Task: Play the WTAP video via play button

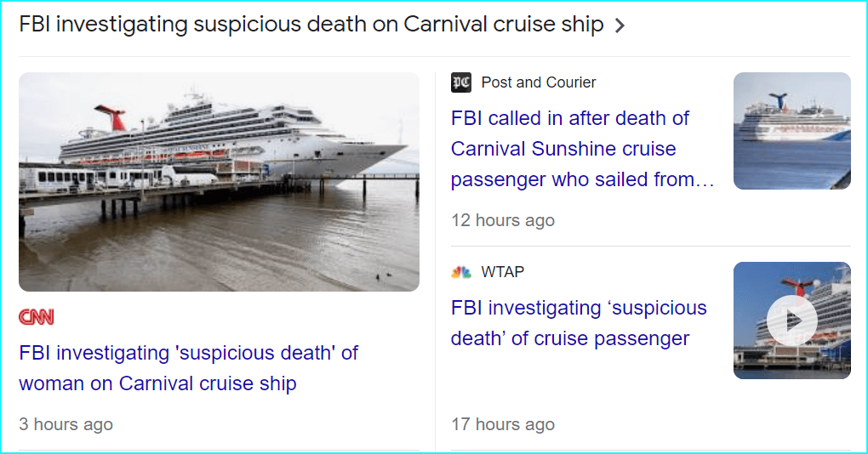Action: coord(791,321)
